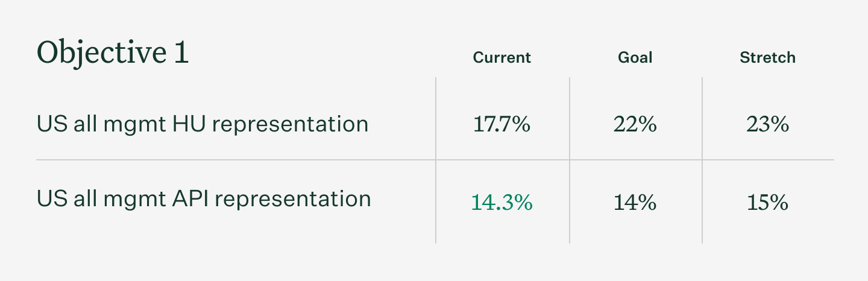Click the 17.7% current HU value

(x=502, y=125)
